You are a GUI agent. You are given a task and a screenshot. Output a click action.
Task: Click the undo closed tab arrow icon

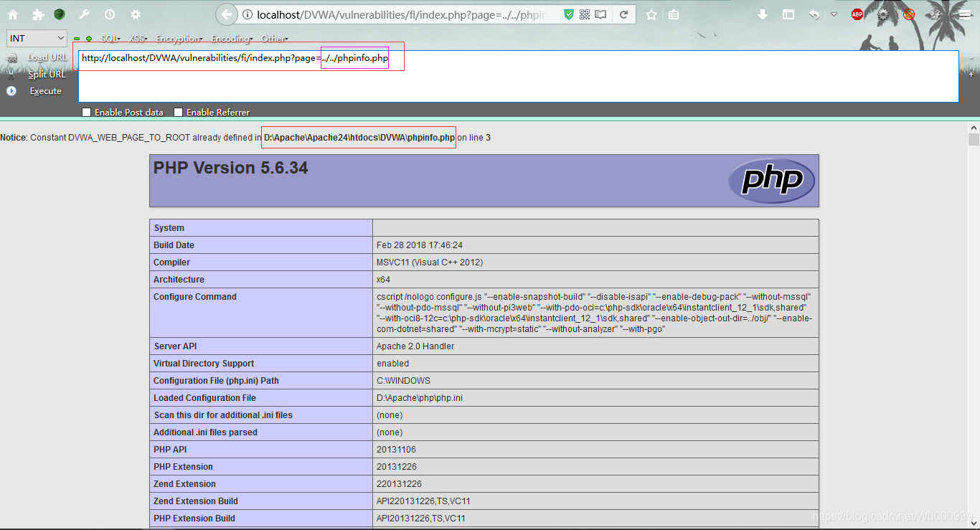[814, 14]
